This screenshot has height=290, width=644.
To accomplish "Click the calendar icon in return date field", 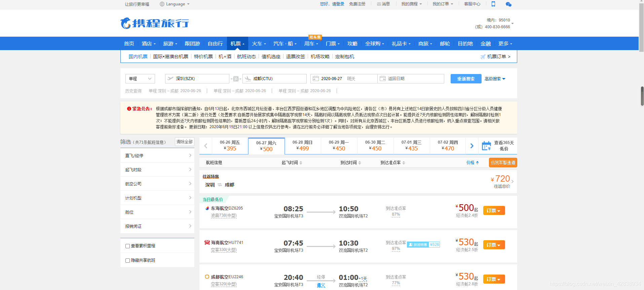I will tap(383, 78).
